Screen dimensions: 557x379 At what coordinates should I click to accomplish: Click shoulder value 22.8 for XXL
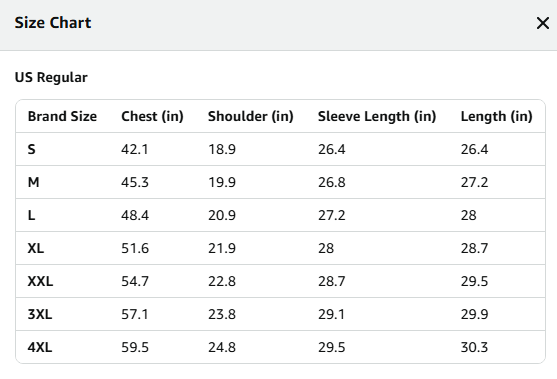222,281
